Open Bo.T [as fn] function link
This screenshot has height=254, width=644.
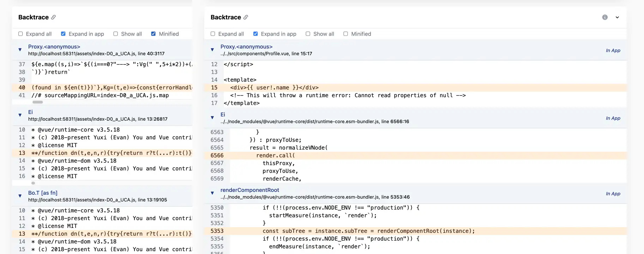[43, 193]
